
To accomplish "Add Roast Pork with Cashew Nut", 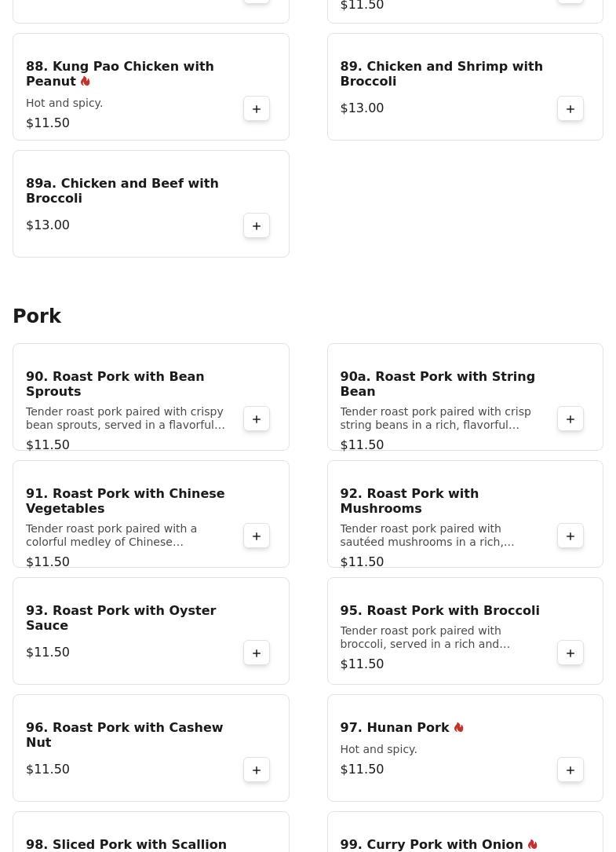I will [x=257, y=770].
